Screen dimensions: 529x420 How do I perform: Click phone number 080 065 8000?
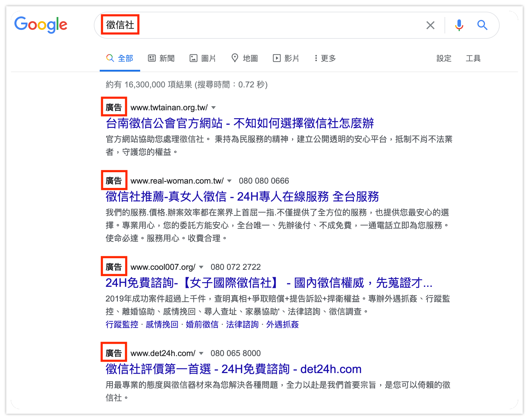(236, 353)
